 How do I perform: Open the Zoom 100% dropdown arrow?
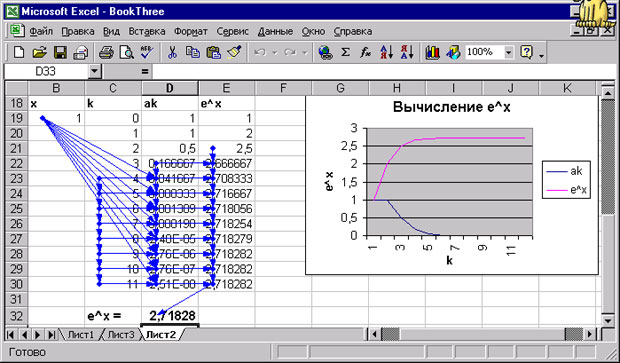pyautogui.click(x=508, y=52)
